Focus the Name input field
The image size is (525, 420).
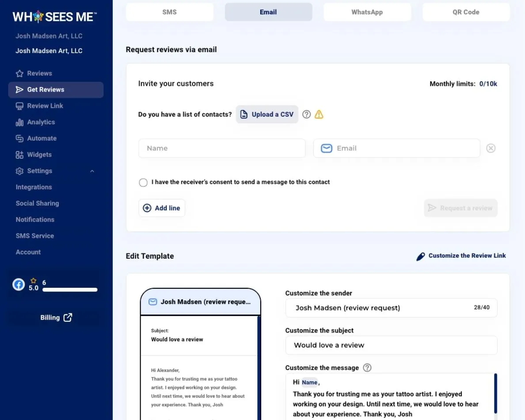[222, 149]
